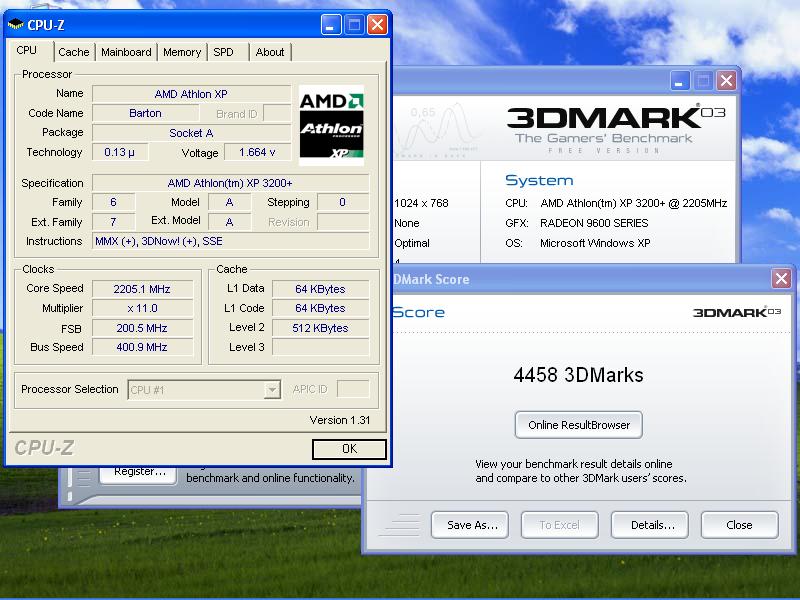Switch to the Cache tab
The image size is (800, 600).
click(74, 52)
